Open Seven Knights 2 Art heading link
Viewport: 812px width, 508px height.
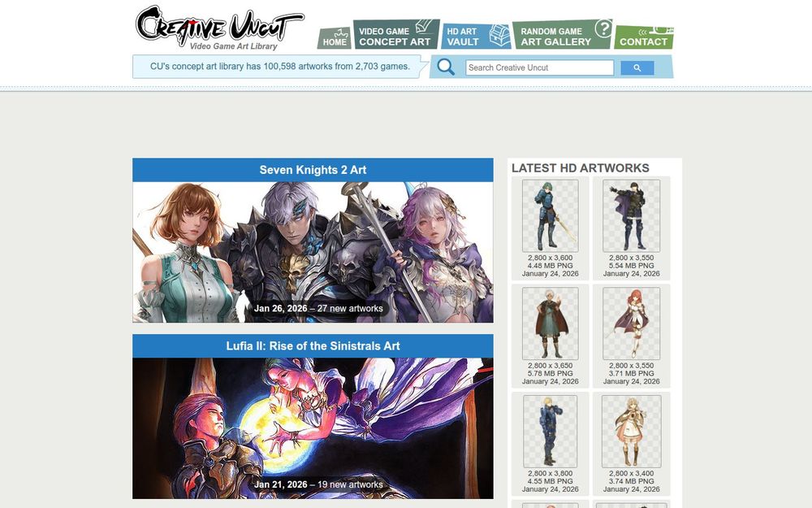click(x=313, y=170)
